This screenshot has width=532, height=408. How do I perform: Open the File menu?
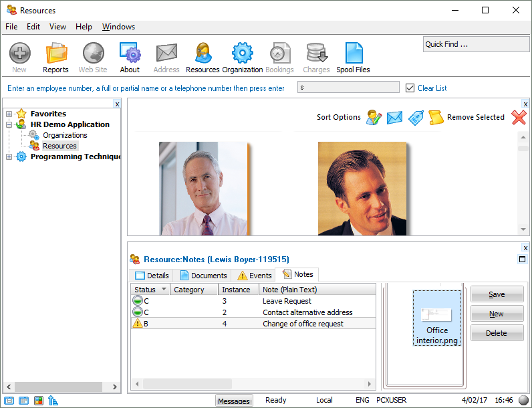tap(11, 27)
